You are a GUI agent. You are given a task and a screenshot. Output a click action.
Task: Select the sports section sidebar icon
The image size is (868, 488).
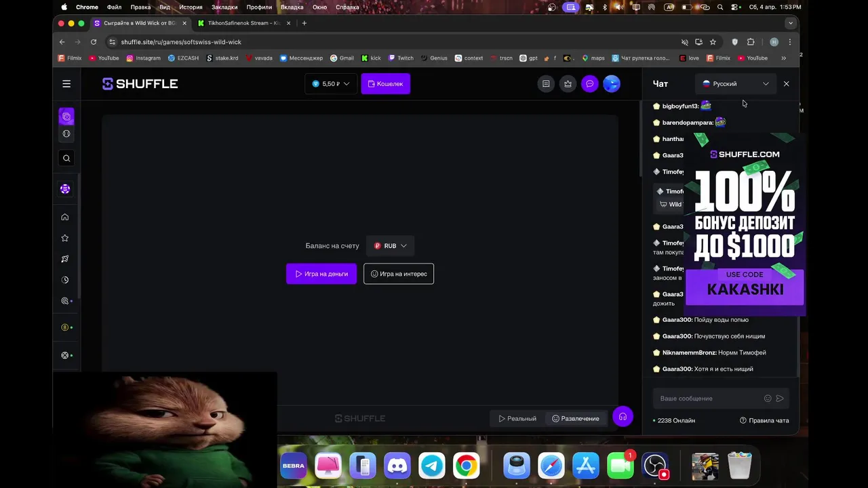[66, 134]
